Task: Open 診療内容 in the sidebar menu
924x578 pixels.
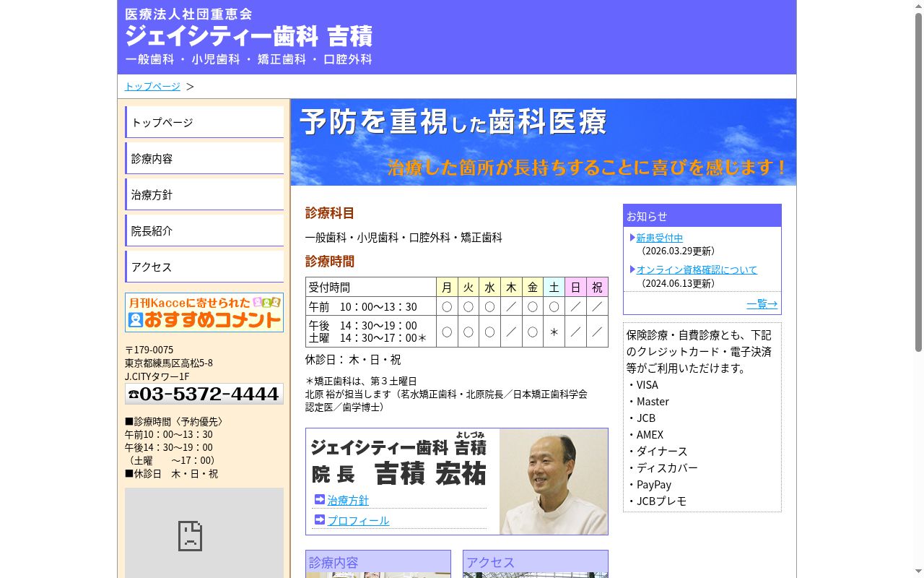Action: coord(204,158)
